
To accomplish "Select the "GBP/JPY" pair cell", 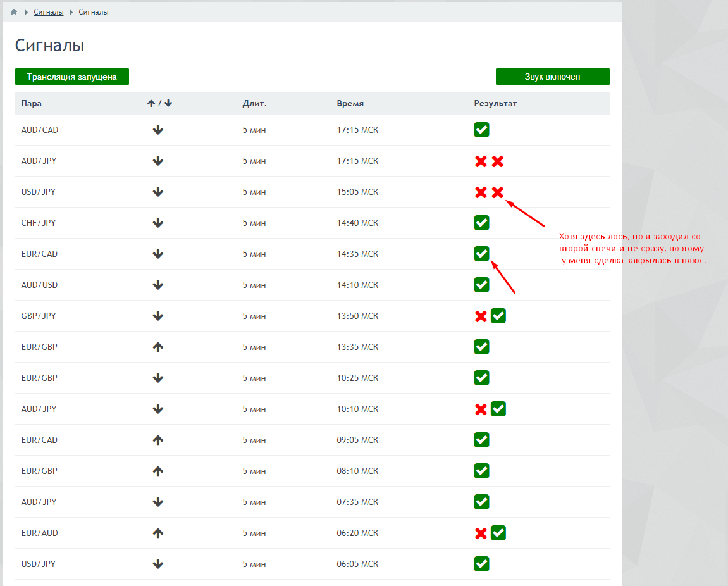I will [39, 316].
